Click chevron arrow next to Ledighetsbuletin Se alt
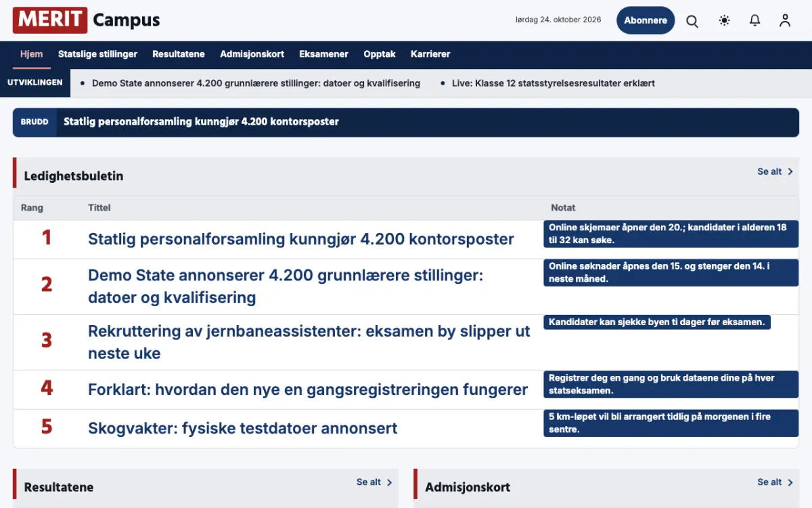The width and height of the screenshot is (812, 508). coord(790,172)
